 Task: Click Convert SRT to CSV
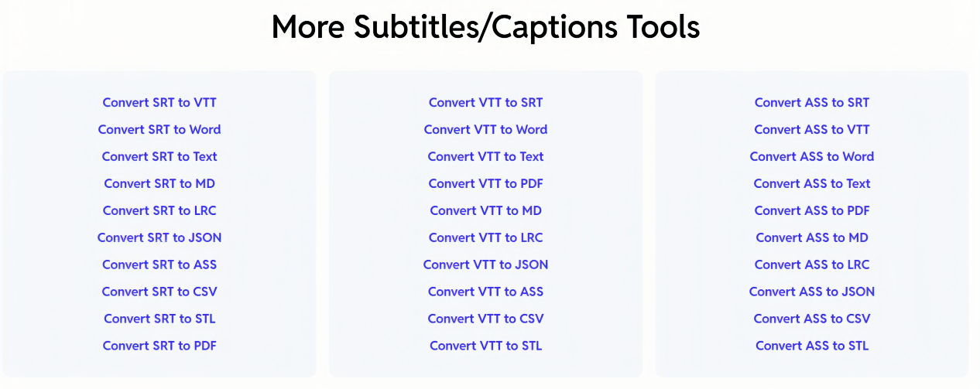click(159, 292)
